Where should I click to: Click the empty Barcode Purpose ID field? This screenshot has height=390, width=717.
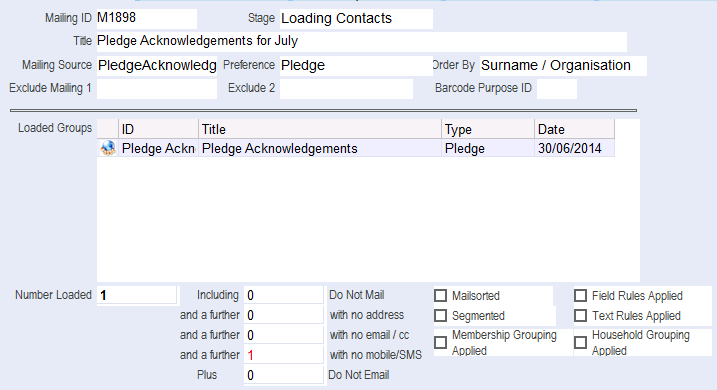(x=556, y=89)
